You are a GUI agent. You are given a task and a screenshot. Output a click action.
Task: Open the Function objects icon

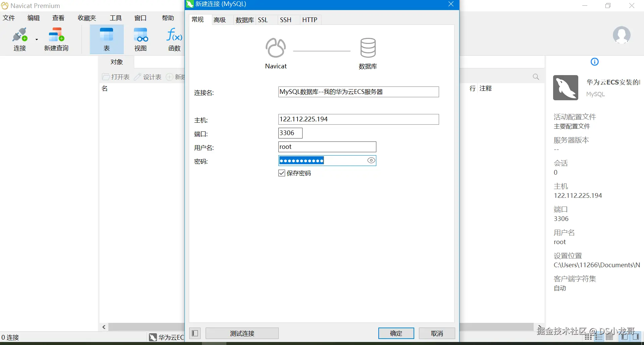pyautogui.click(x=174, y=39)
